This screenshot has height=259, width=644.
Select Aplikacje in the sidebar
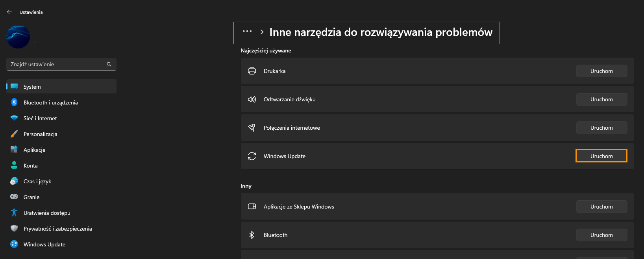click(x=61, y=149)
